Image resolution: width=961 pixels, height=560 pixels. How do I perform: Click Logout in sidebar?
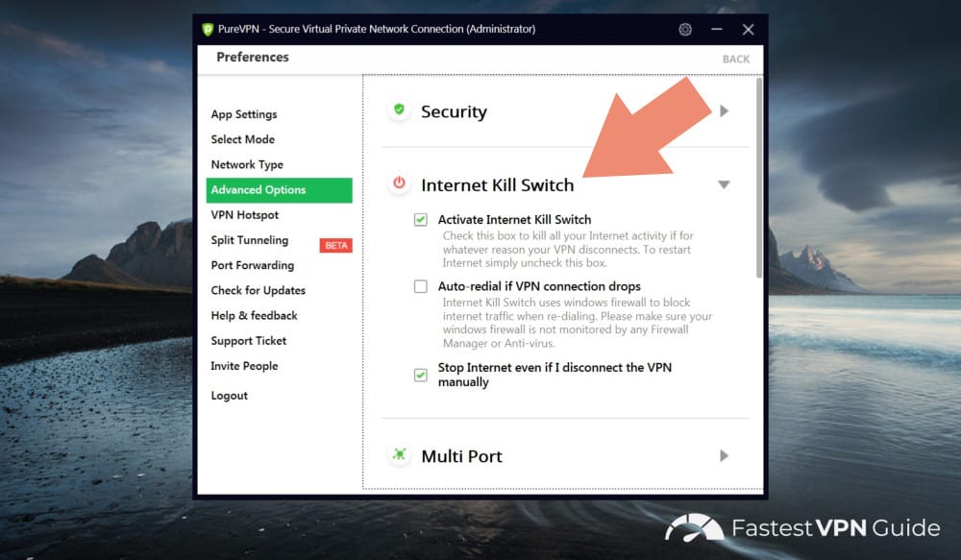[x=230, y=396]
